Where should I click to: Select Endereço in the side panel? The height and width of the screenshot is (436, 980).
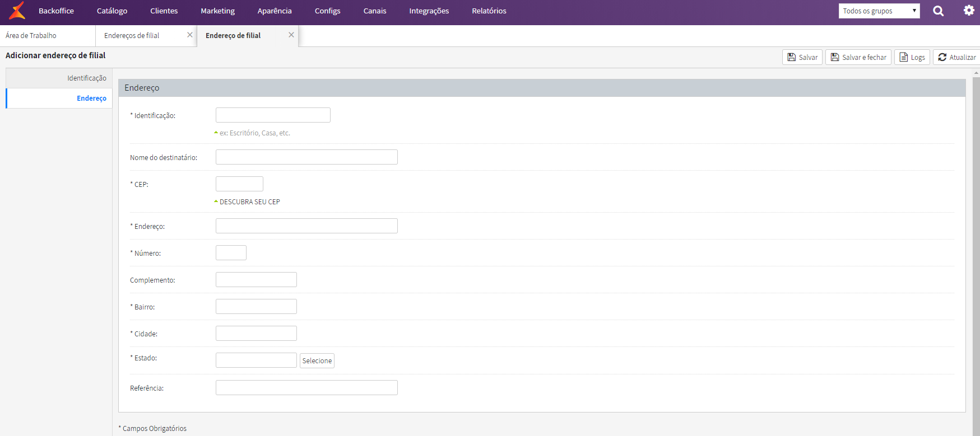pyautogui.click(x=59, y=98)
